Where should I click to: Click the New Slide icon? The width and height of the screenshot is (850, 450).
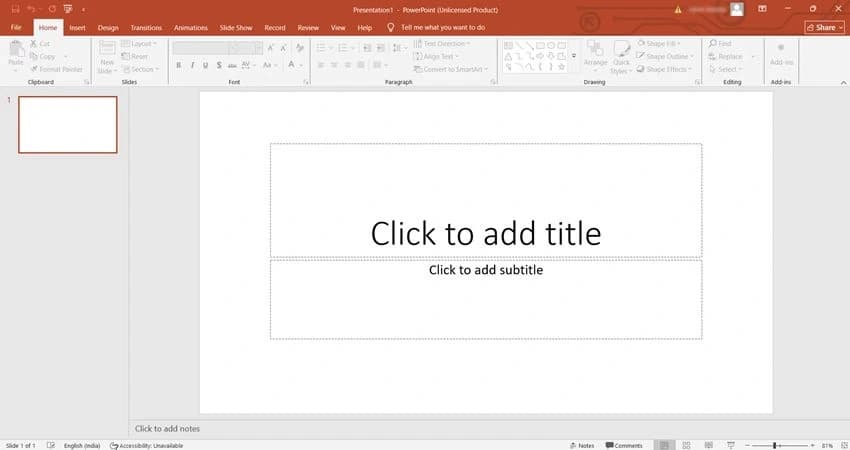click(x=107, y=48)
